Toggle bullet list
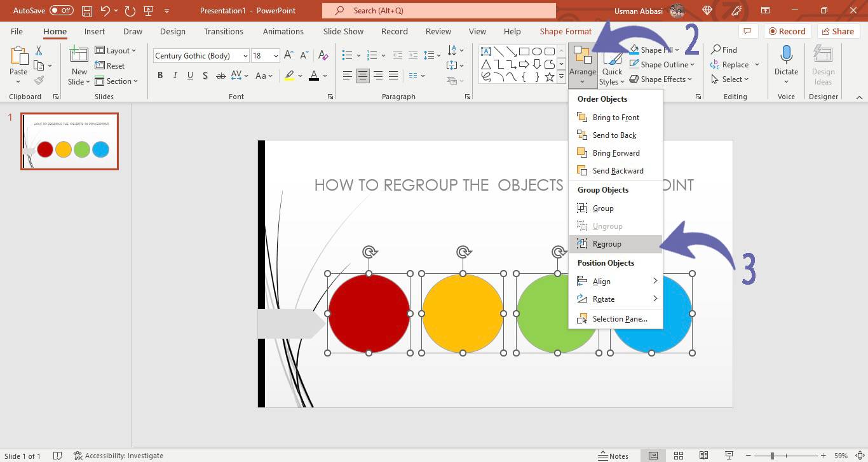The width and height of the screenshot is (868, 462). click(347, 56)
